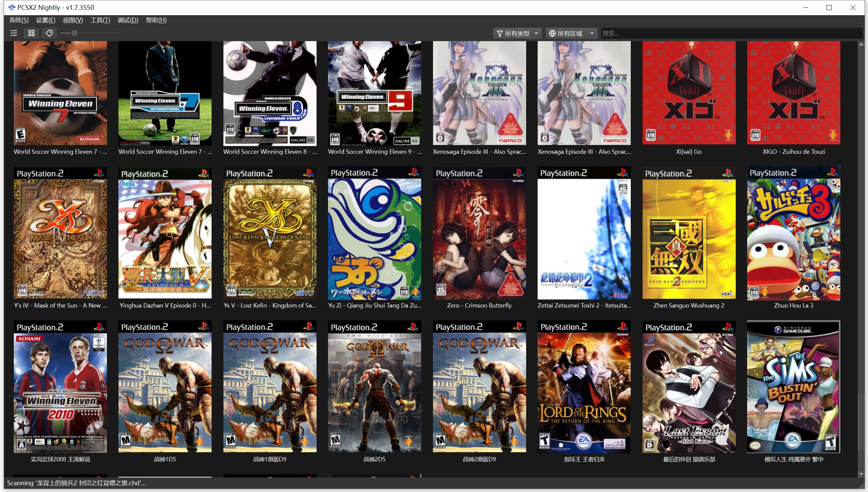The height and width of the screenshot is (492, 868).
Task: Select 指环王 王者归来 Lord of the Rings cover
Action: (x=584, y=386)
